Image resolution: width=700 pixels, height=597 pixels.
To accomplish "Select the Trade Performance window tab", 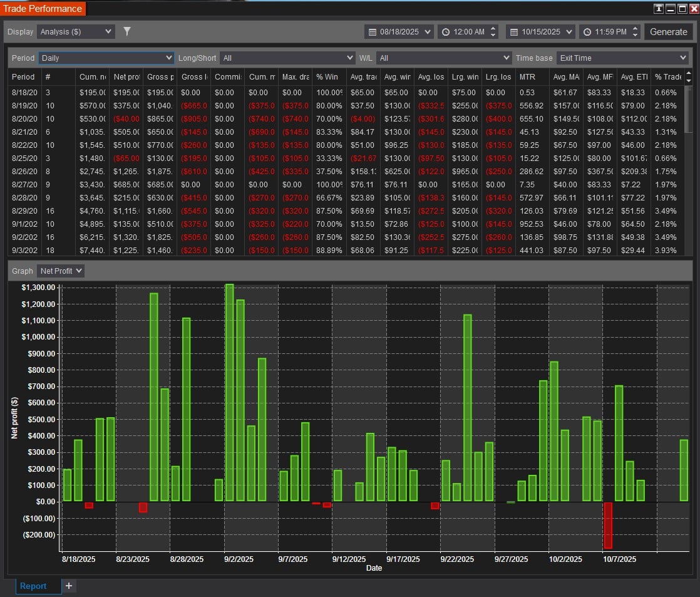I will (43, 9).
